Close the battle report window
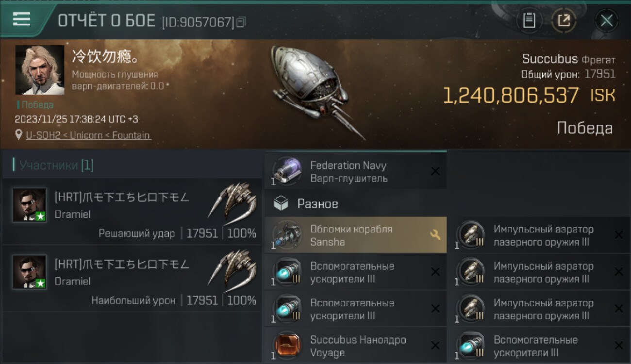Image resolution: width=631 pixels, height=364 pixels. [x=607, y=20]
